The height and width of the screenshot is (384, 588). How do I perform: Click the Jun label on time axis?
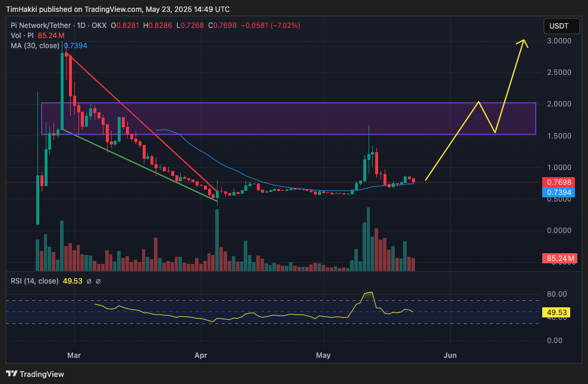450,355
